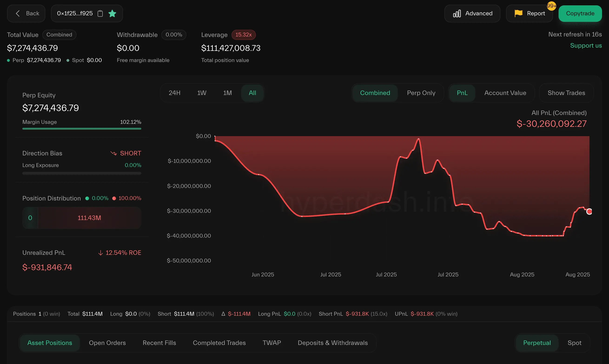The width and height of the screenshot is (609, 364).
Task: Click the 111.43M short distribution bar
Action: pyautogui.click(x=89, y=218)
